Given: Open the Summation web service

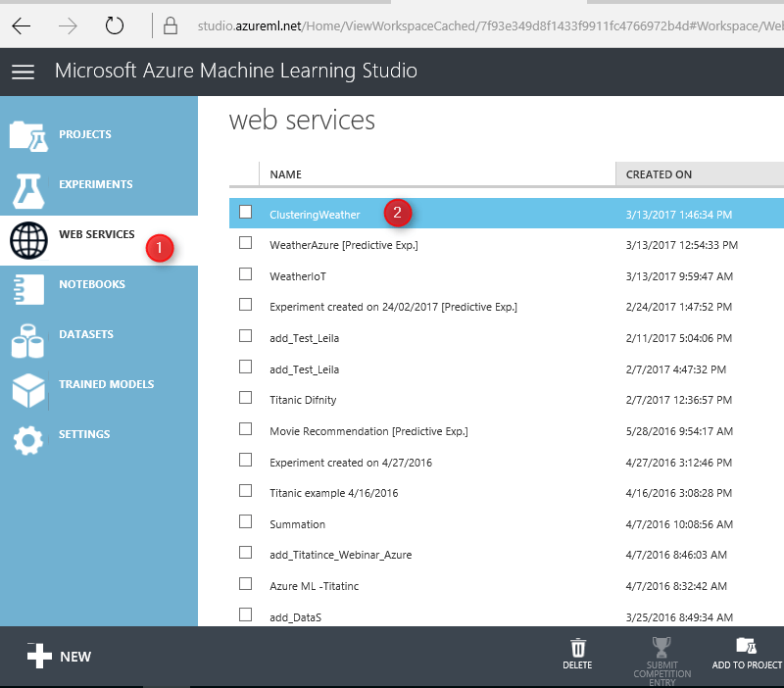Looking at the screenshot, I should tap(298, 524).
